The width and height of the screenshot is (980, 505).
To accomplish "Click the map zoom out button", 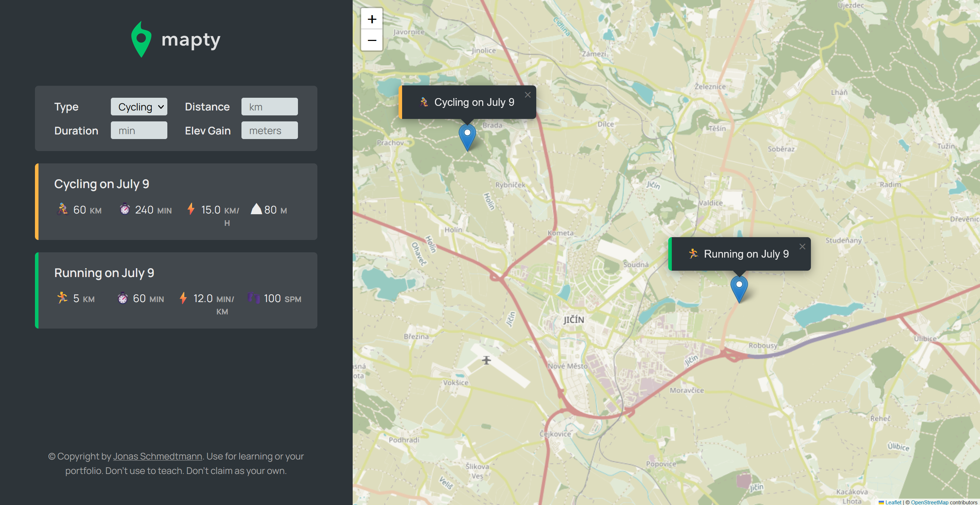I will [x=372, y=40].
